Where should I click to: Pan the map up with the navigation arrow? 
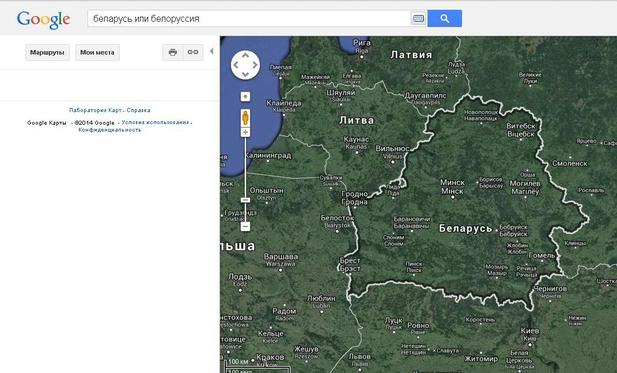pos(245,55)
